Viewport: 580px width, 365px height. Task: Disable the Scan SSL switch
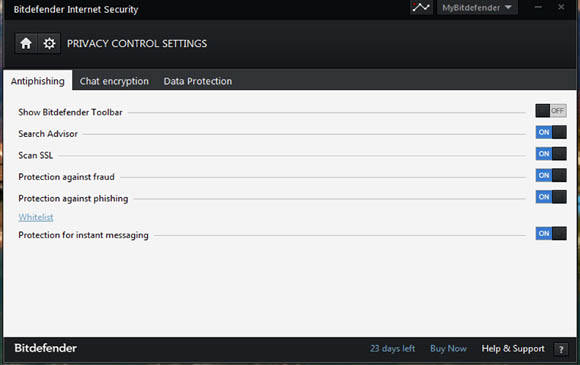pyautogui.click(x=551, y=153)
